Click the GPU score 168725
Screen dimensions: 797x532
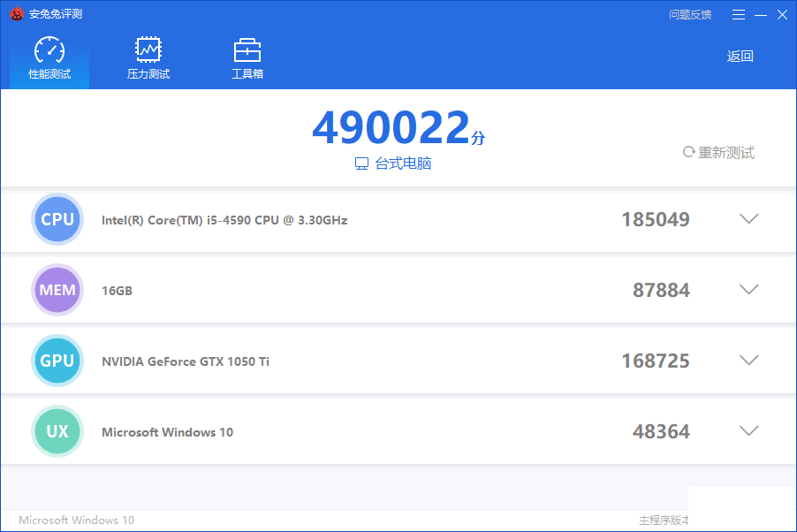coord(656,361)
